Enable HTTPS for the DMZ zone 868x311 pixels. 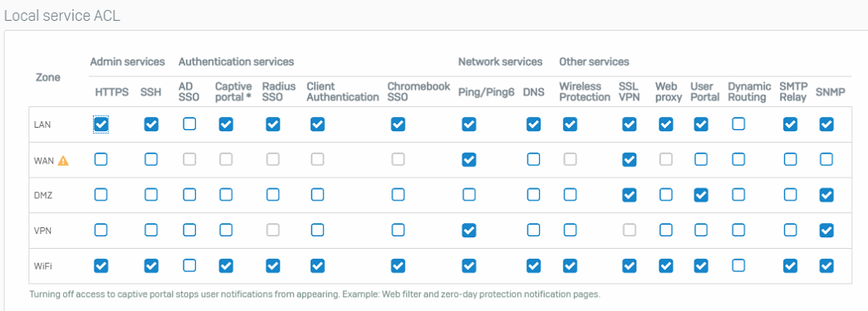pos(101,195)
